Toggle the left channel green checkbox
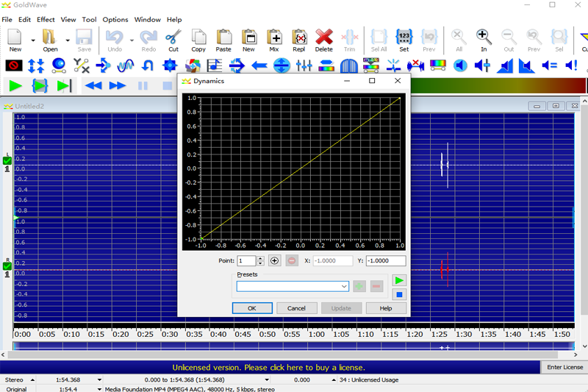Image resolution: width=588 pixels, height=392 pixels. click(7, 160)
